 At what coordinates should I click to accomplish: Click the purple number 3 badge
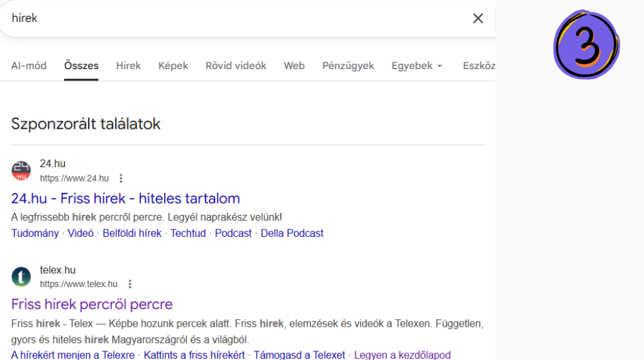pos(586,44)
